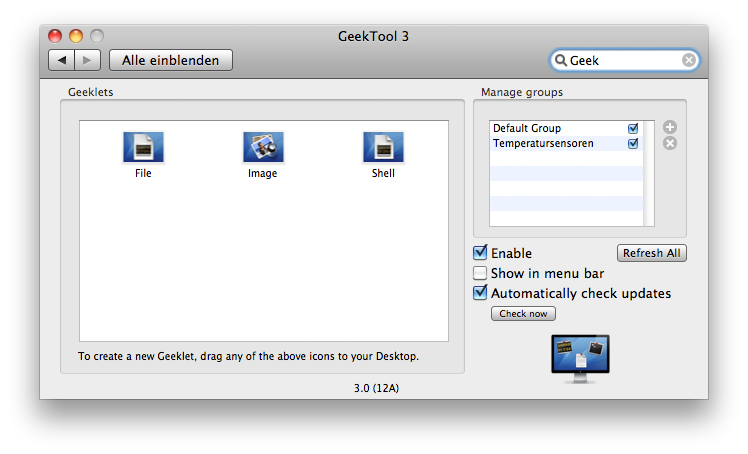The image size is (748, 454).
Task: Click the Check now button
Action: coord(523,313)
